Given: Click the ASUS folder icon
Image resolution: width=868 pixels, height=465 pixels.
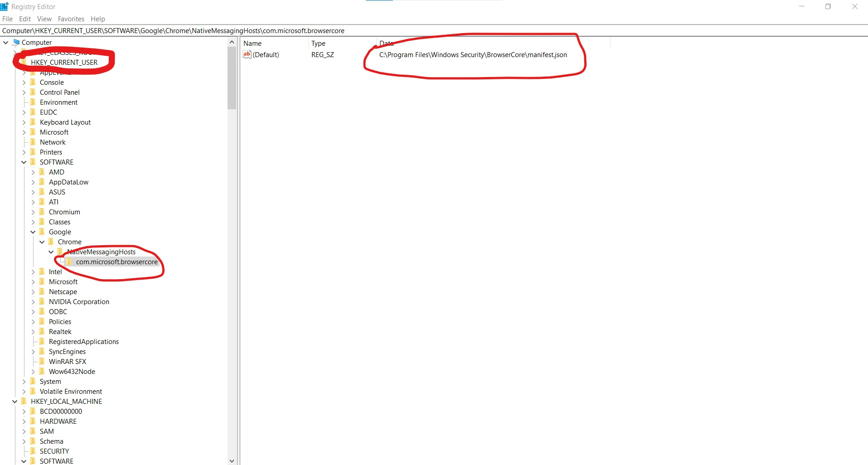Looking at the screenshot, I should pos(42,192).
